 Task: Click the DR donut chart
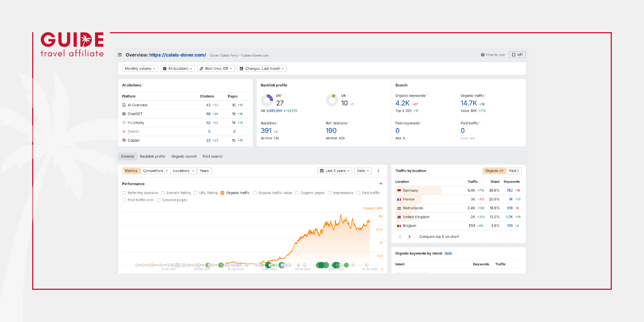point(267,100)
